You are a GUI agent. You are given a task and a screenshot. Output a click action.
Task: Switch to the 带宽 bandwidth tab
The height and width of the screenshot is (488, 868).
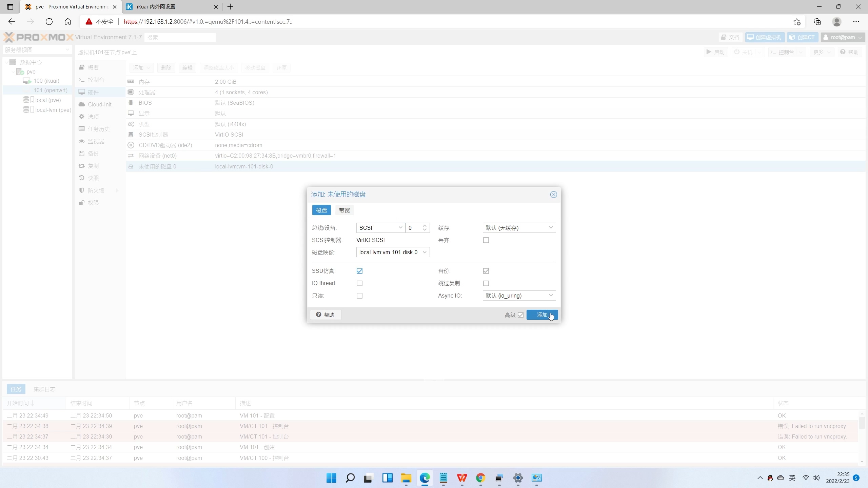[x=344, y=210]
